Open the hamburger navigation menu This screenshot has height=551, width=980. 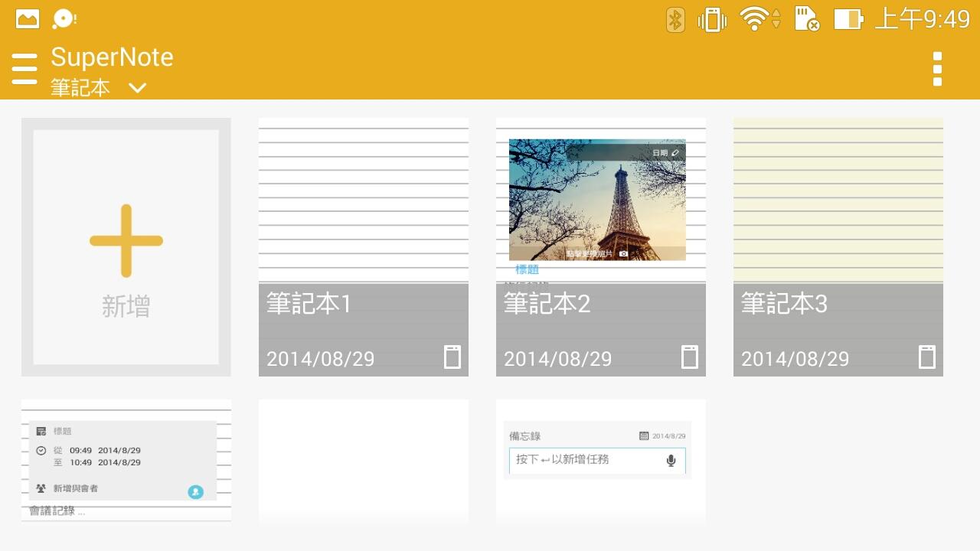(x=24, y=69)
